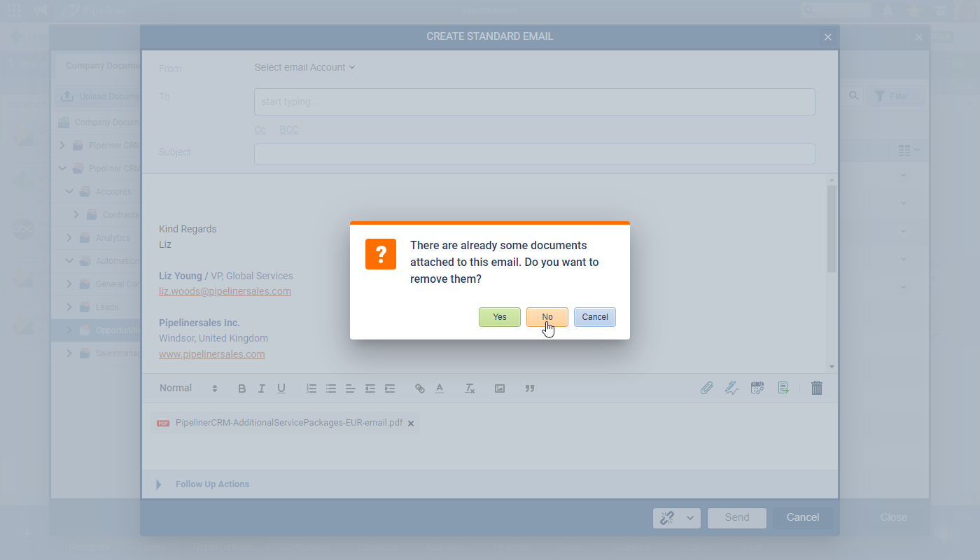The image size is (980, 560).
Task: Click Yes to remove attached documents
Action: coord(499,317)
